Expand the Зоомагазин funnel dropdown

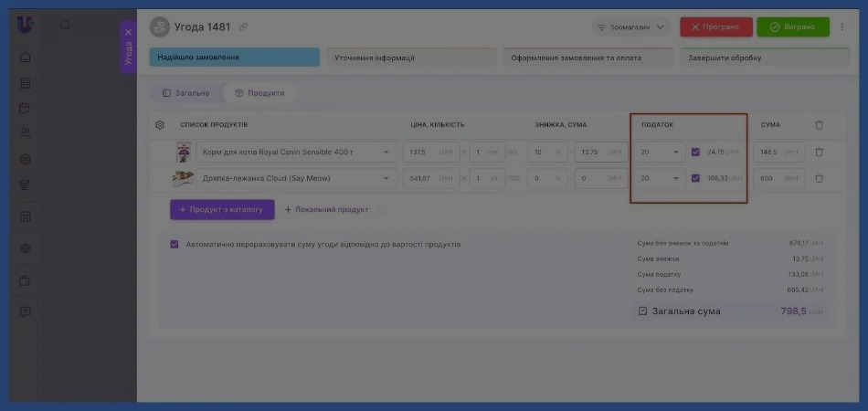[630, 27]
